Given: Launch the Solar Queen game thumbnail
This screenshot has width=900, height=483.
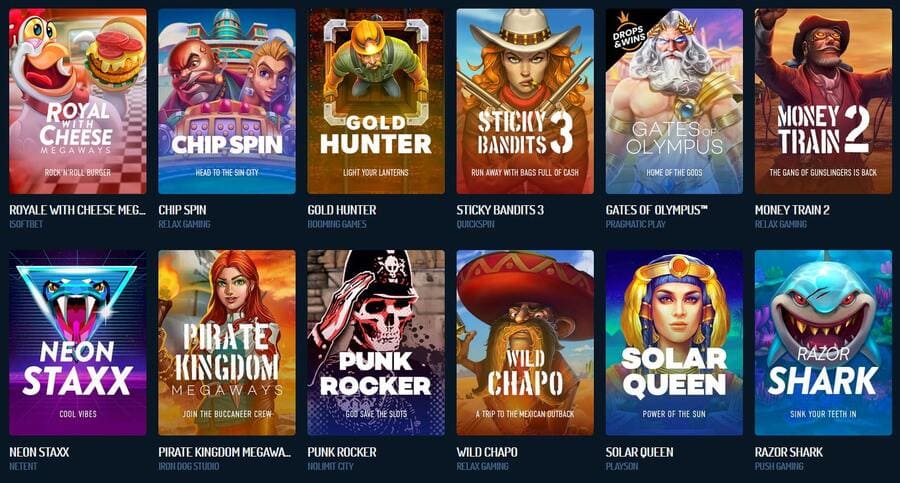Looking at the screenshot, I should pos(674,342).
